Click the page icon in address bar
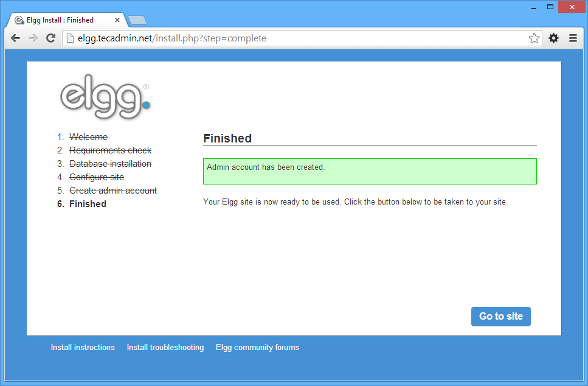This screenshot has height=386, width=588. tap(70, 38)
